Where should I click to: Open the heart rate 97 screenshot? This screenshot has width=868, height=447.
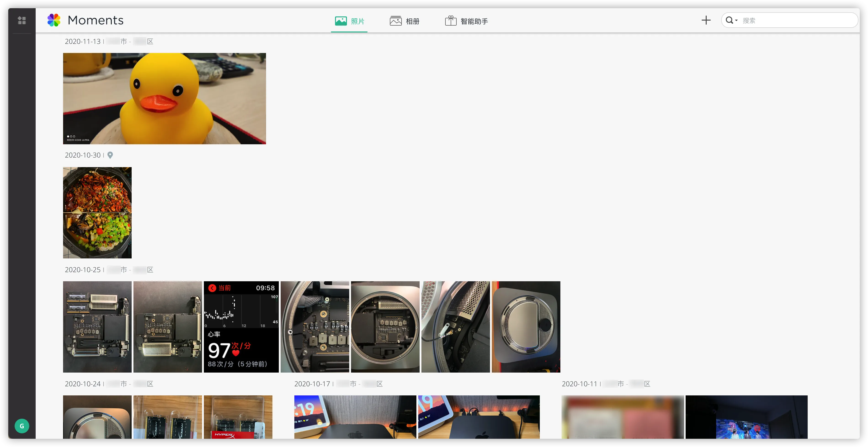point(241,327)
